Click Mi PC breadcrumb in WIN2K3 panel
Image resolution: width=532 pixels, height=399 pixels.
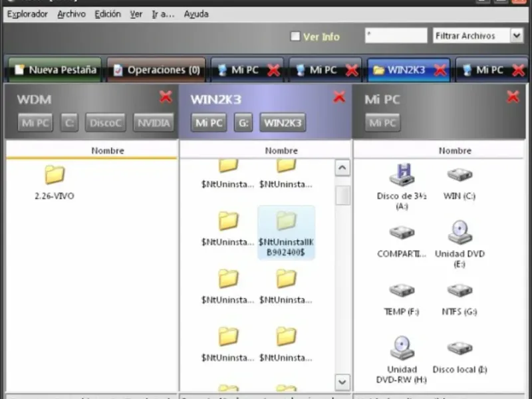(209, 122)
